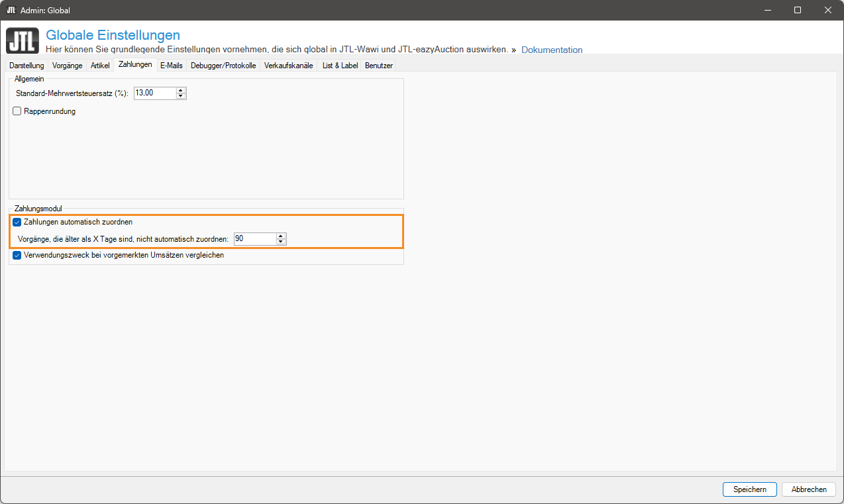The width and height of the screenshot is (844, 504).
Task: Open the Vorgänge tab
Action: tap(67, 66)
